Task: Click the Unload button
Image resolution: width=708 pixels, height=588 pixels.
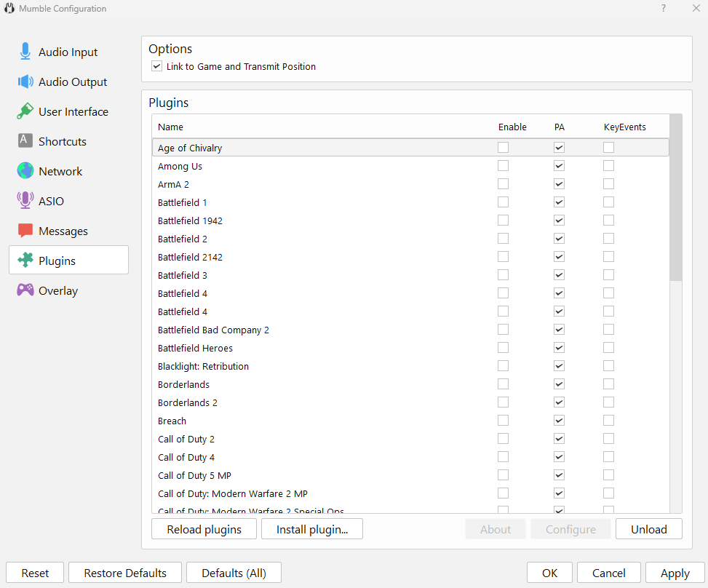Action: click(648, 529)
